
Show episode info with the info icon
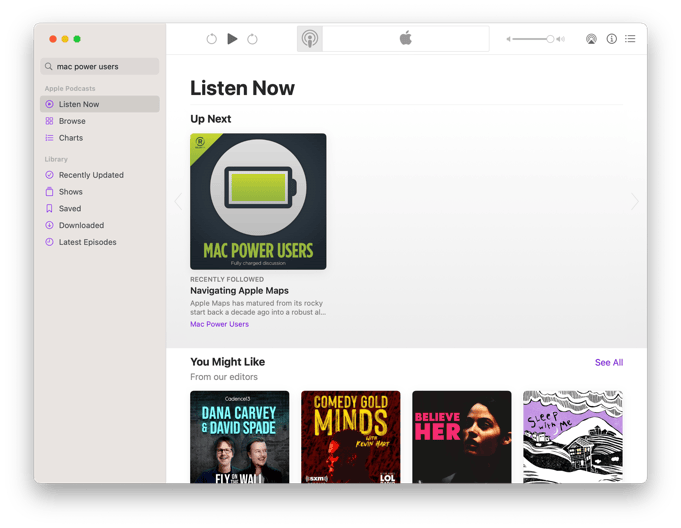point(612,39)
